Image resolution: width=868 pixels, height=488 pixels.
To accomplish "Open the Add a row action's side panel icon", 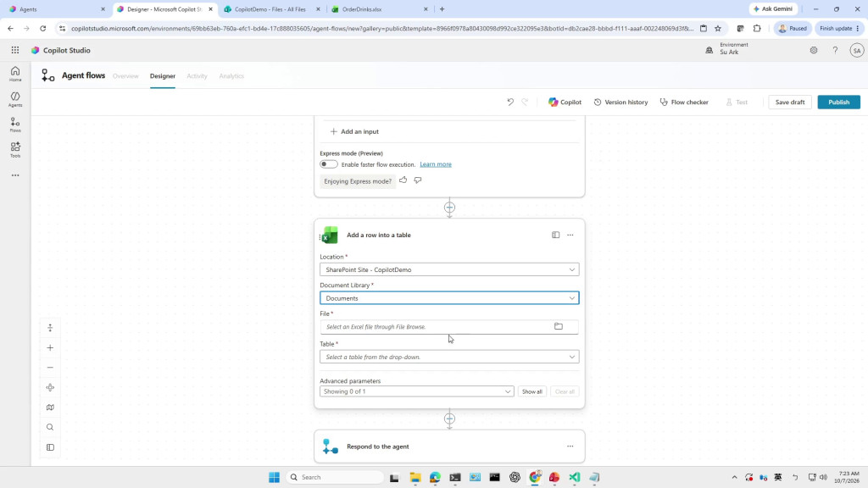I will pos(555,235).
